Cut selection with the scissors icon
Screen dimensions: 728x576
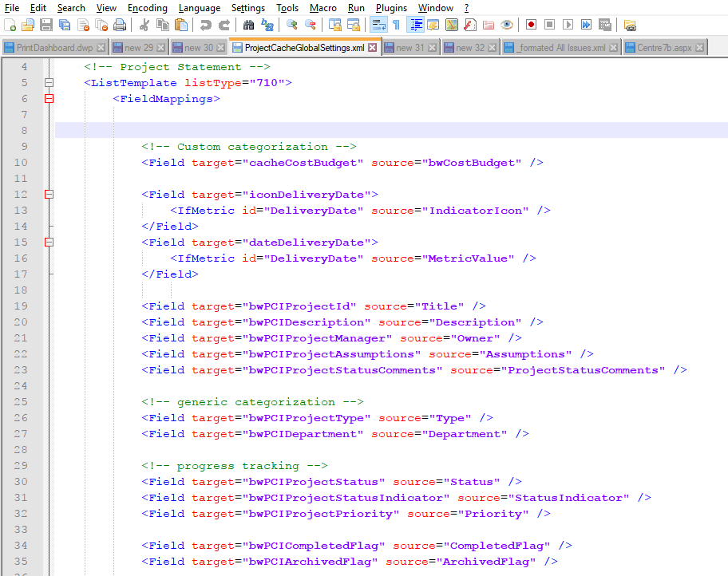pos(144,25)
